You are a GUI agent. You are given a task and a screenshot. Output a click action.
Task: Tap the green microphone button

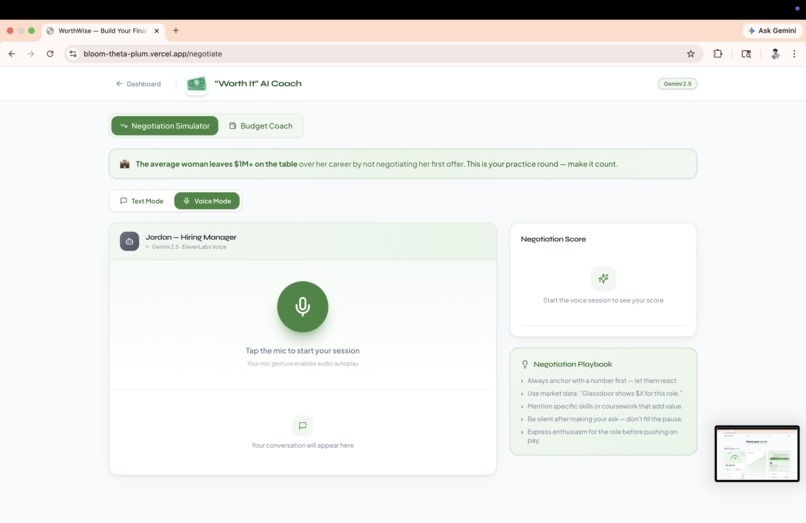point(302,306)
